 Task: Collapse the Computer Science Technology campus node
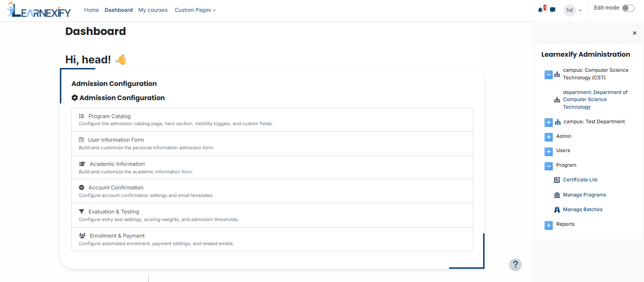(x=548, y=75)
